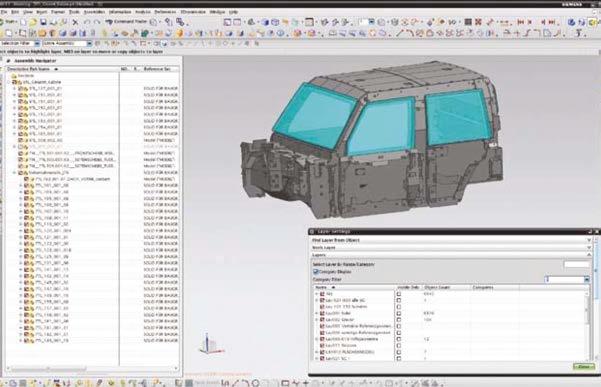Viewport: 601px width, 387px height.
Task: Open the Assemblies menu
Action: [x=94, y=12]
